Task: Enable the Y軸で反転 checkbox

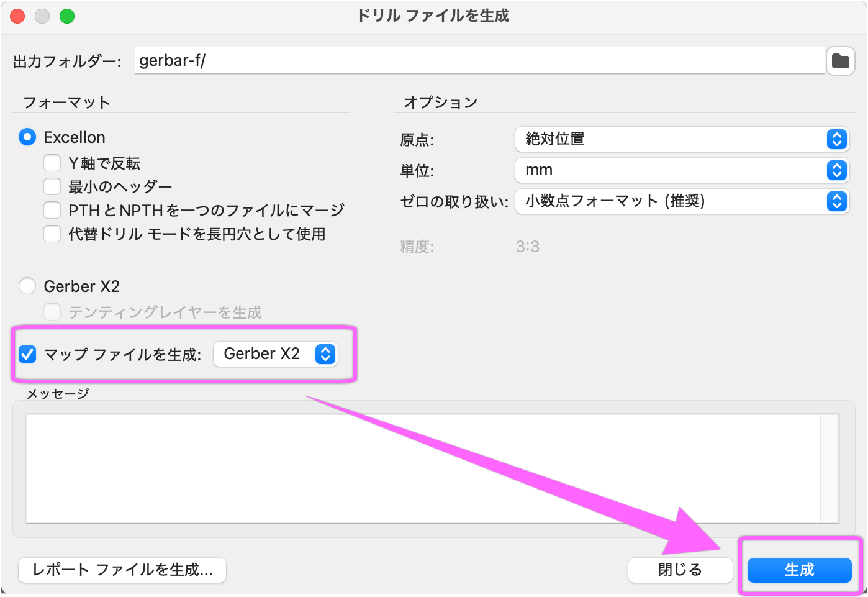Action: coord(52,163)
